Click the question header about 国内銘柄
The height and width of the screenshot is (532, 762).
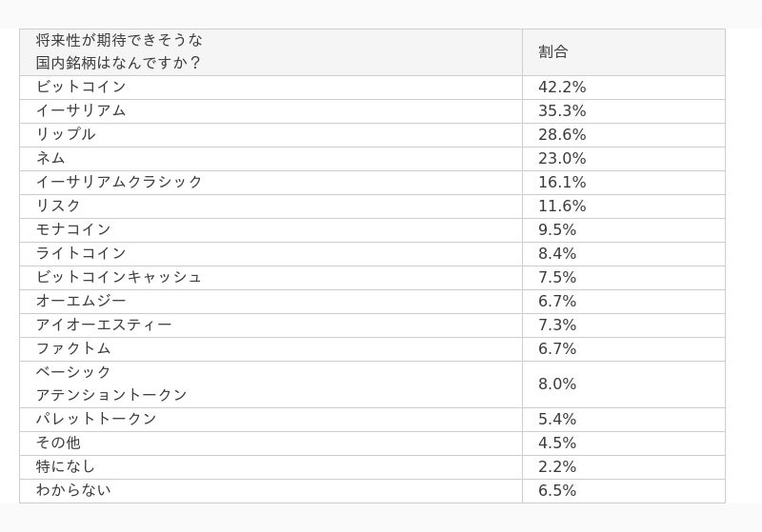point(118,52)
